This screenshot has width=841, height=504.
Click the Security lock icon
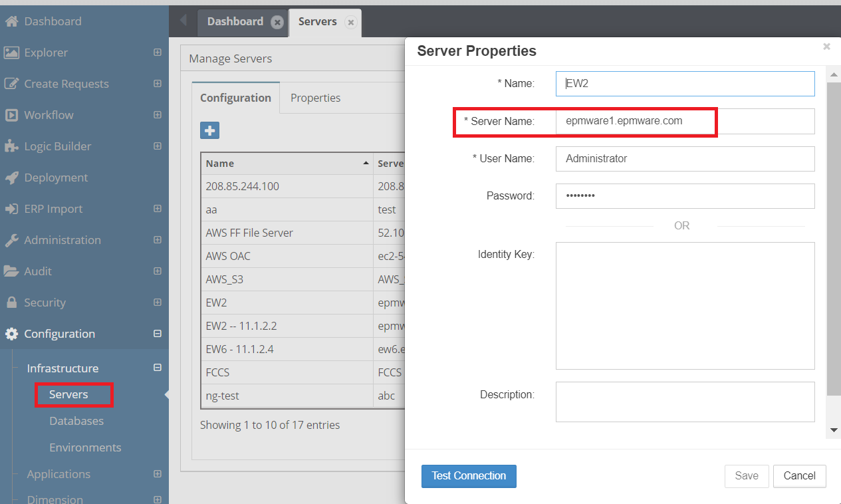point(11,303)
